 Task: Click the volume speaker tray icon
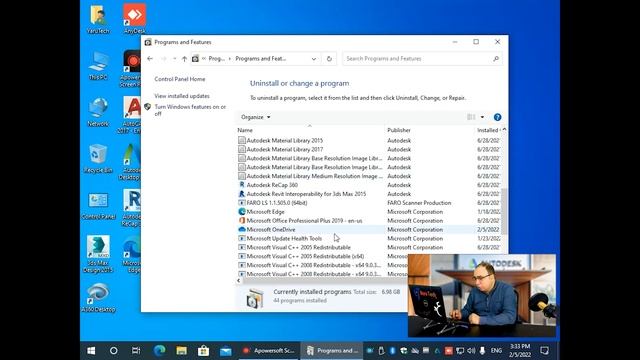(x=471, y=351)
